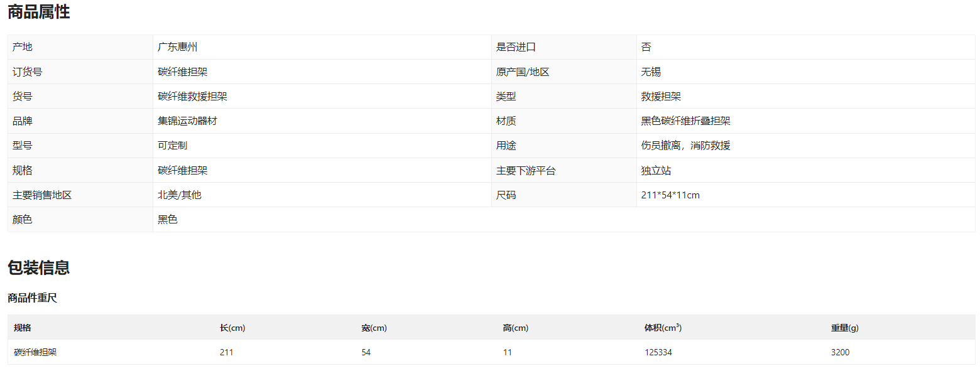Click the 商品属性 section heading
Viewport: 980px width, 371px height.
point(39,12)
